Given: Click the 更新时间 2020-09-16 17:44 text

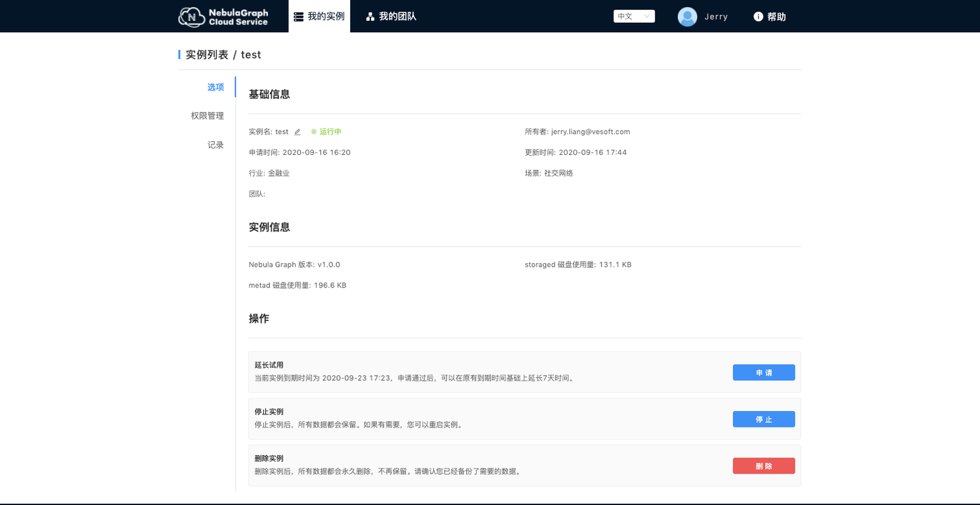Looking at the screenshot, I should [x=576, y=152].
